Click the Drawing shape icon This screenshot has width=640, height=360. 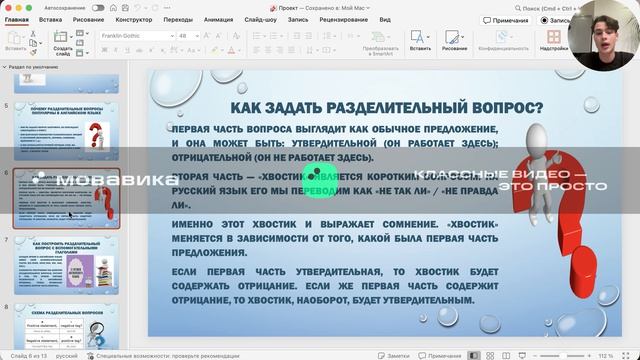pos(452,37)
